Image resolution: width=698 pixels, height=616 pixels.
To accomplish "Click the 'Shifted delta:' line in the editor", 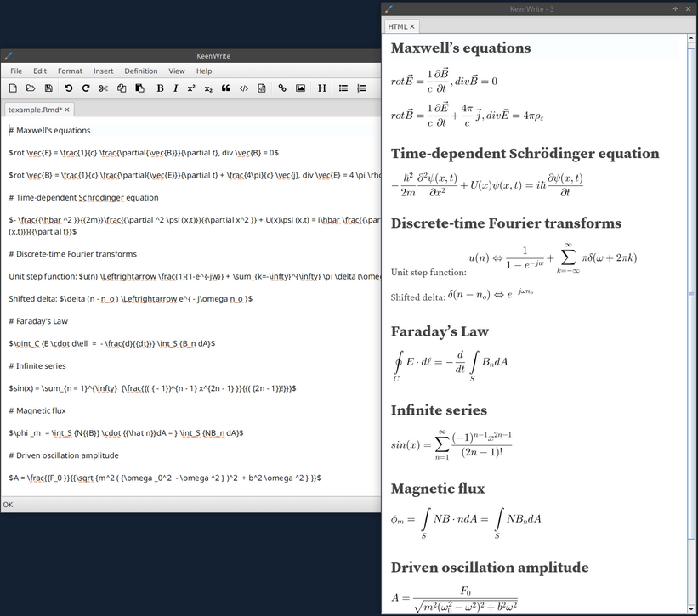I will pos(130,299).
